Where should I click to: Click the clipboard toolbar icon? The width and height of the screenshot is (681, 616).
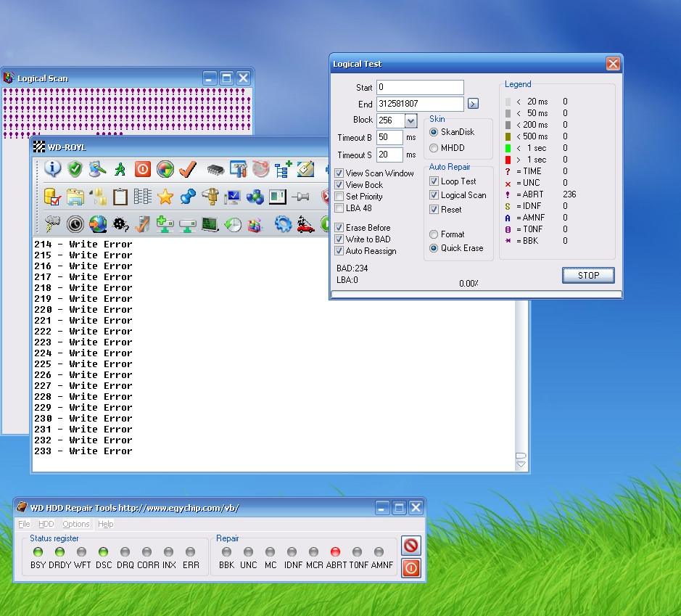(120, 197)
